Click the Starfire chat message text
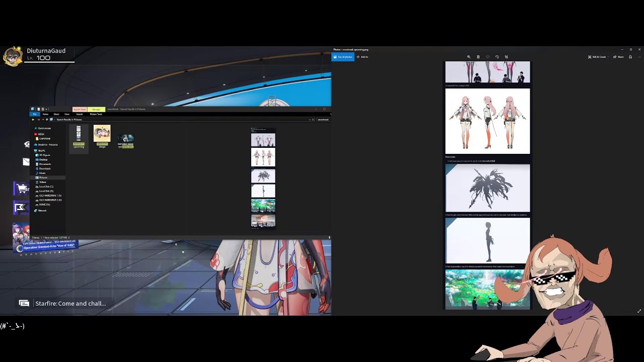The height and width of the screenshot is (362, 644). coord(70,304)
